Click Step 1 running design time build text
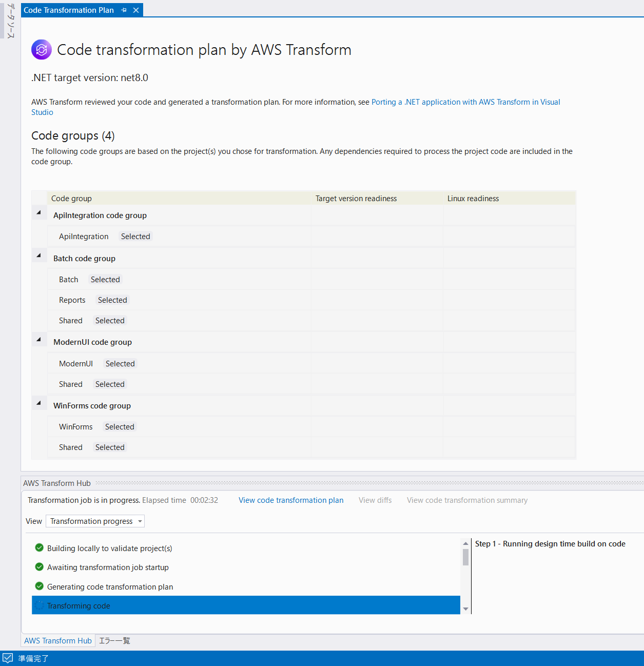Image resolution: width=644 pixels, height=666 pixels. [x=550, y=544]
